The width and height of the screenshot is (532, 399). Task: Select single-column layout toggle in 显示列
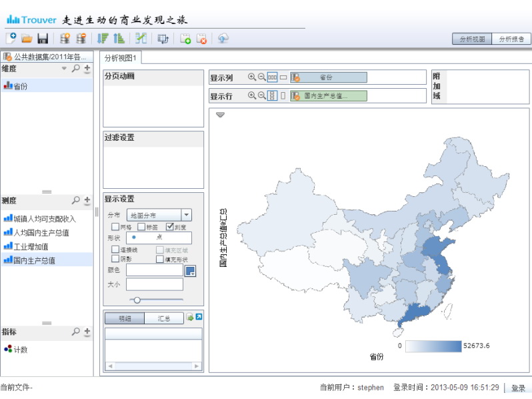[x=283, y=77]
